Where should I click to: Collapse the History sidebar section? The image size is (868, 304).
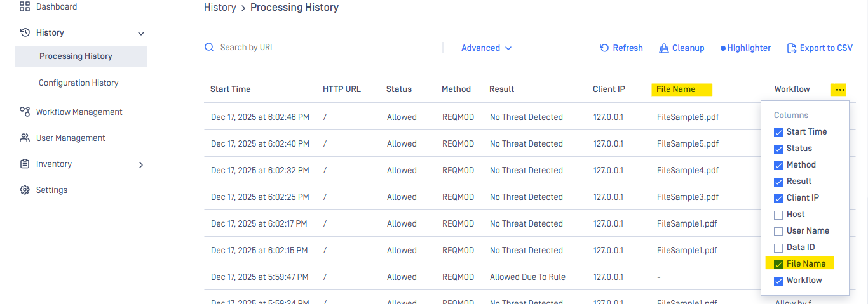pyautogui.click(x=141, y=33)
